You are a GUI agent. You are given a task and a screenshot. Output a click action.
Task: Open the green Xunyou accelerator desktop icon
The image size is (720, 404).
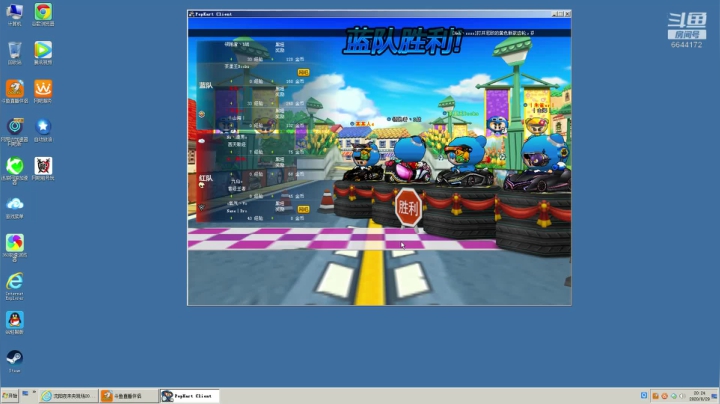pyautogui.click(x=15, y=170)
